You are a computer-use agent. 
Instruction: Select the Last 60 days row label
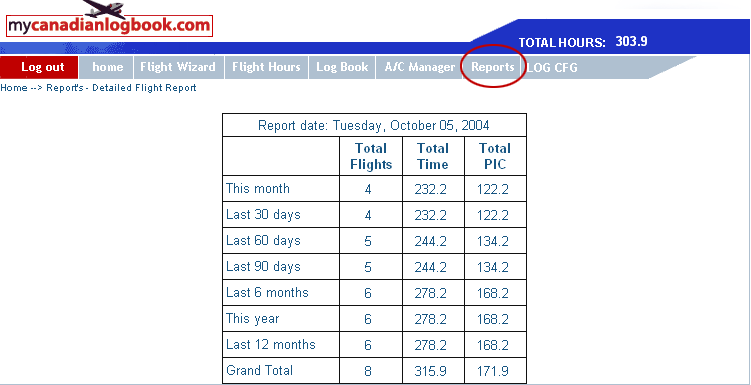[263, 240]
